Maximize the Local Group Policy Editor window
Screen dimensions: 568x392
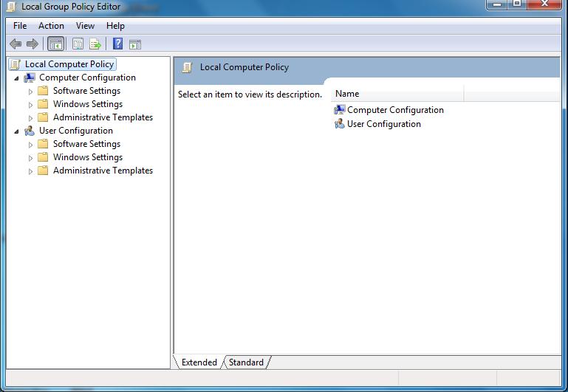(x=517, y=4)
